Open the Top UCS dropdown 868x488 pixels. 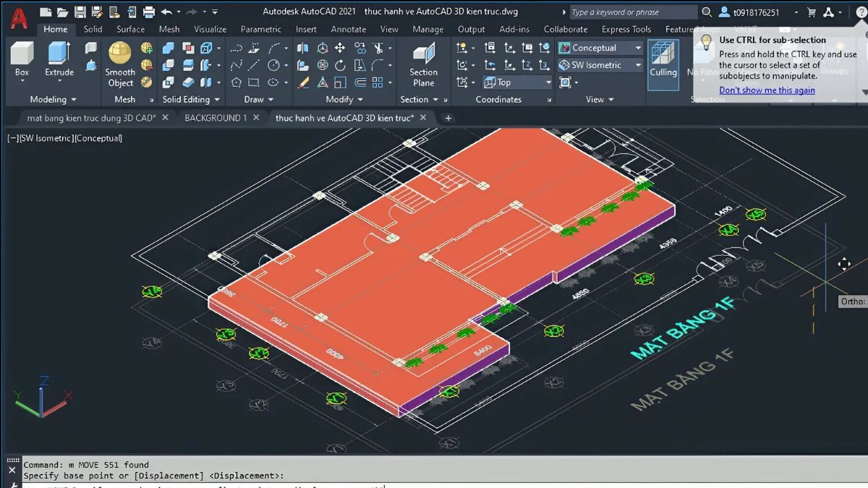click(518, 82)
